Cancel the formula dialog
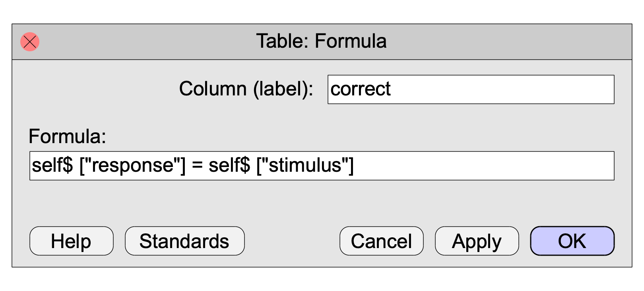Screen dimensions: 644x291 pos(381,241)
